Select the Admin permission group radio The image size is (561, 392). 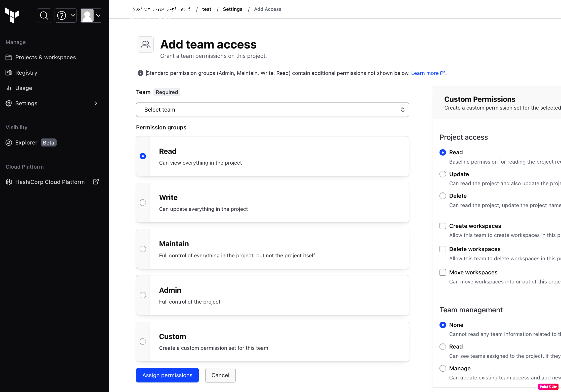[143, 295]
